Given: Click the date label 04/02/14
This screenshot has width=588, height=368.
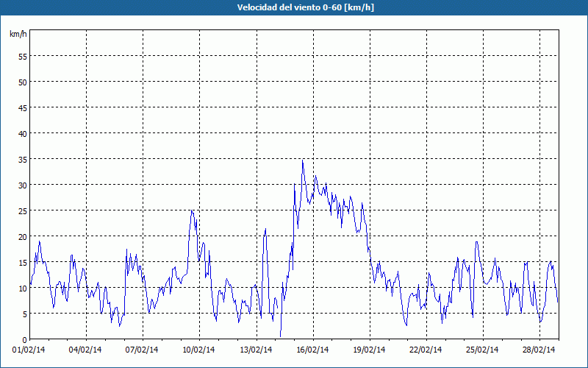Looking at the screenshot, I should pyautogui.click(x=85, y=350).
